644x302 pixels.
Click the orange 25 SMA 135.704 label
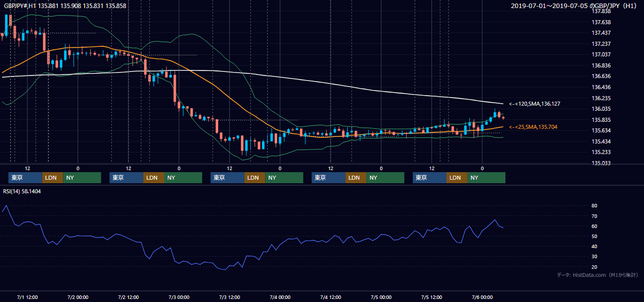(533, 127)
